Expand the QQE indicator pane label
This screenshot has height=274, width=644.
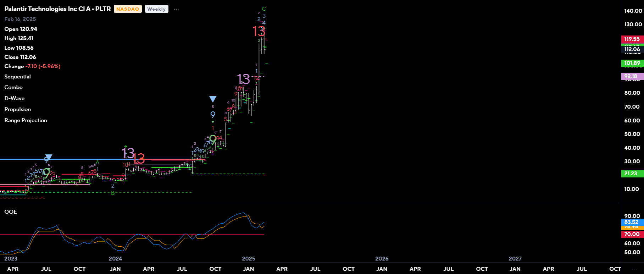pyautogui.click(x=11, y=212)
